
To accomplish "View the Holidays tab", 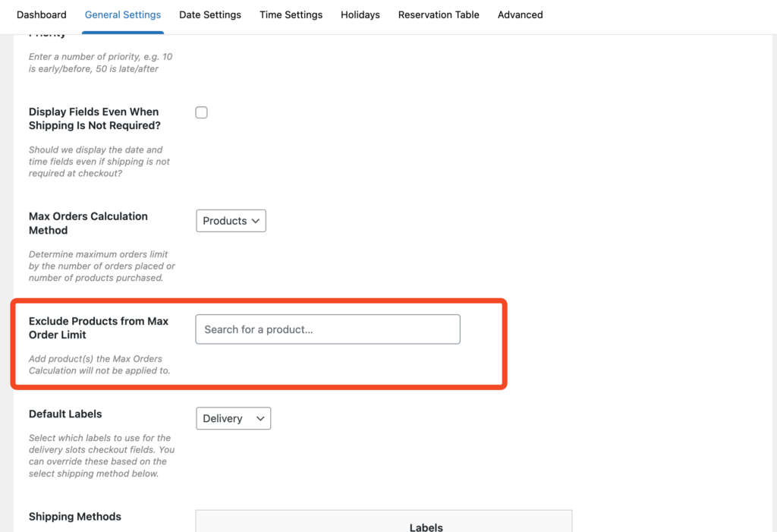I will tap(360, 14).
